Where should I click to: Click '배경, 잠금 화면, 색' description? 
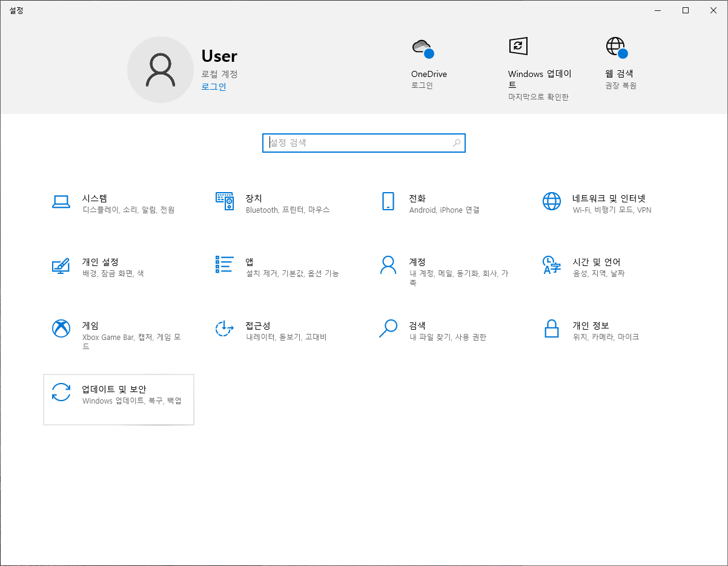pyautogui.click(x=113, y=274)
